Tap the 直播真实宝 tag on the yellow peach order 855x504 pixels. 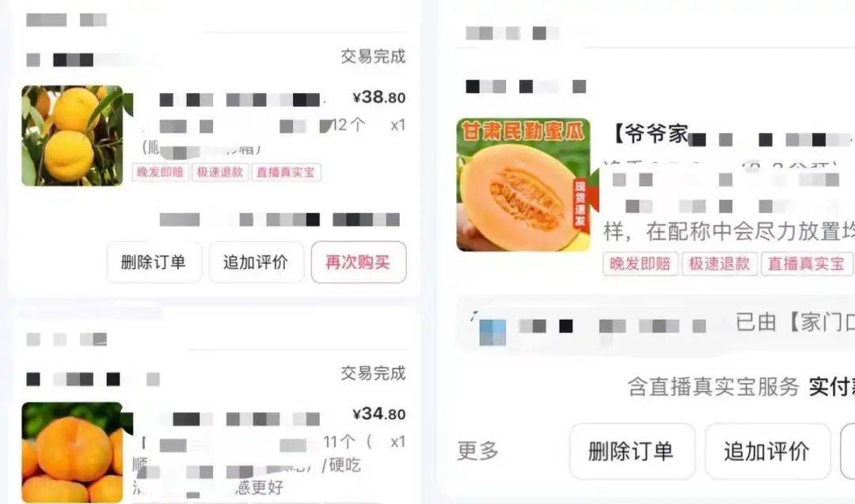(286, 172)
